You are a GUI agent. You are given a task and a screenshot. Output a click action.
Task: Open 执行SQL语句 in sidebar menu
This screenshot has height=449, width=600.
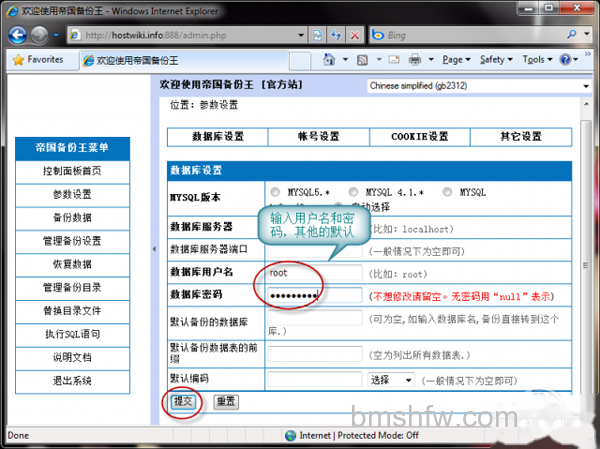[72, 334]
